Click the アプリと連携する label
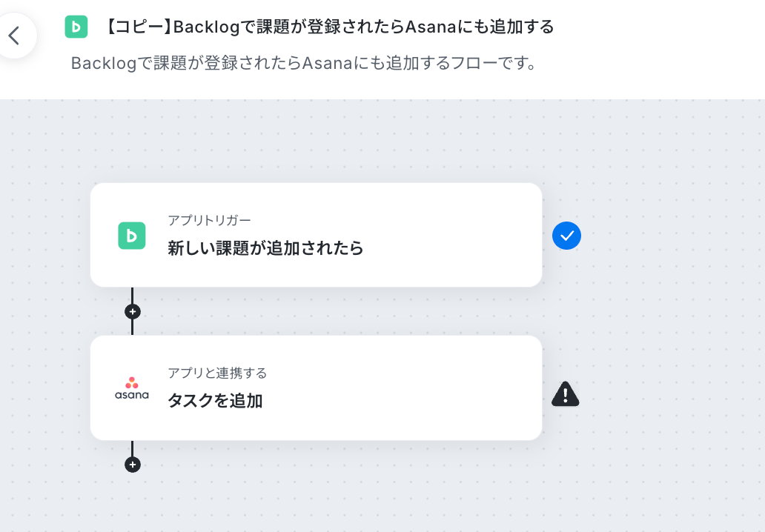 (x=218, y=373)
